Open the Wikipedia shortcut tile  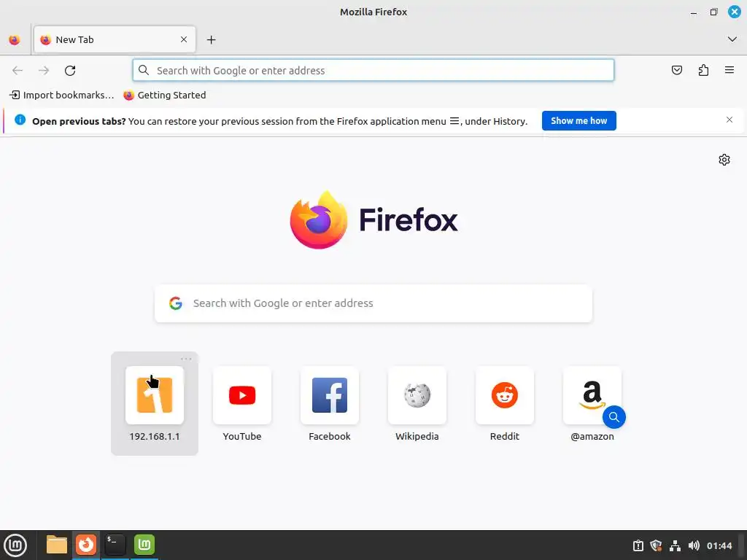click(417, 403)
